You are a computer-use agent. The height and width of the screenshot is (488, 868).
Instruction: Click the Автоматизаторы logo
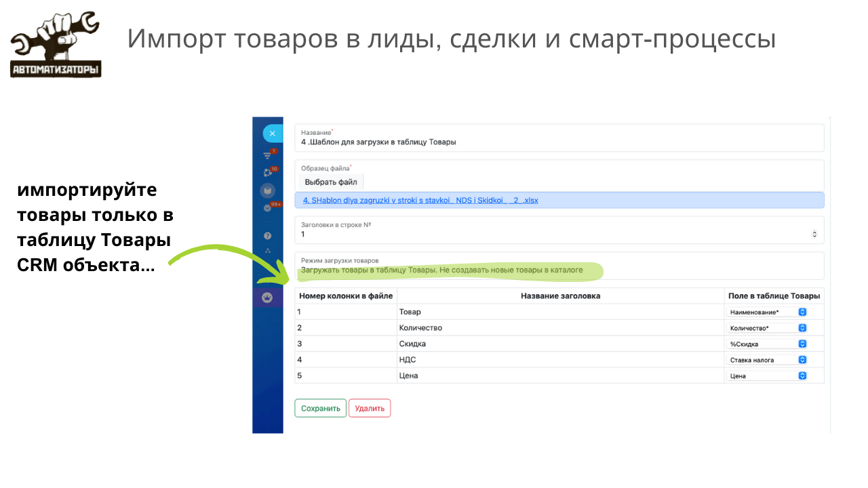pos(56,45)
